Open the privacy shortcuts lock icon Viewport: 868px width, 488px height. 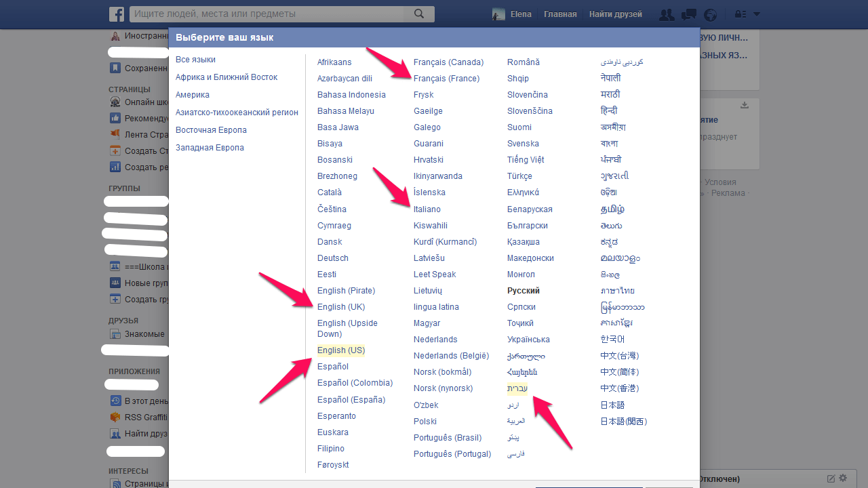[741, 14]
